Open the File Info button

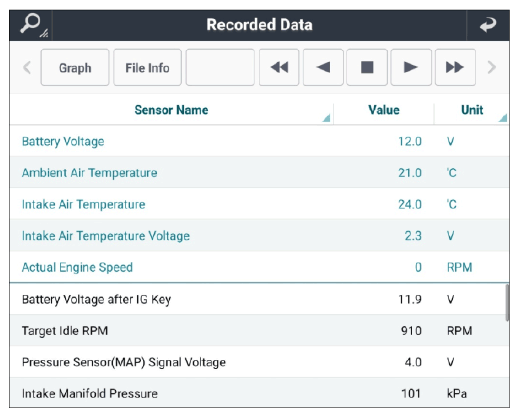click(147, 67)
